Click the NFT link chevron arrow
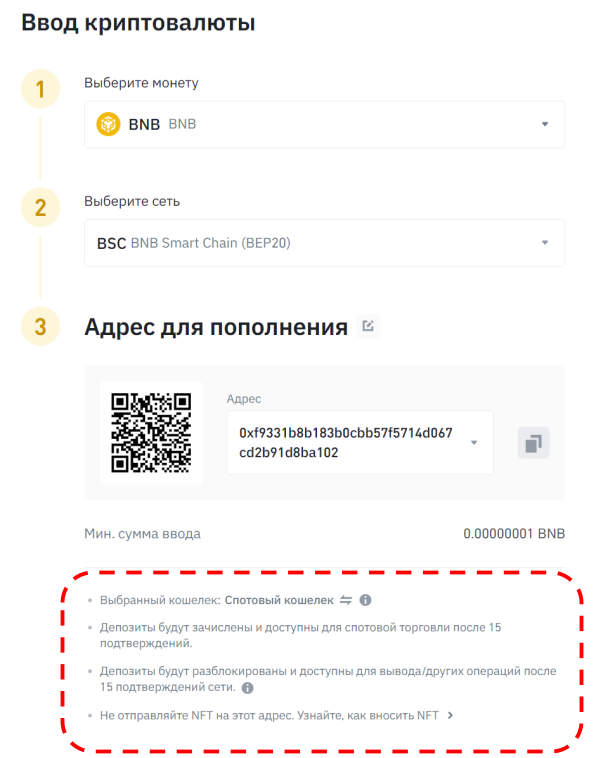The height and width of the screenshot is (758, 601). 450,715
